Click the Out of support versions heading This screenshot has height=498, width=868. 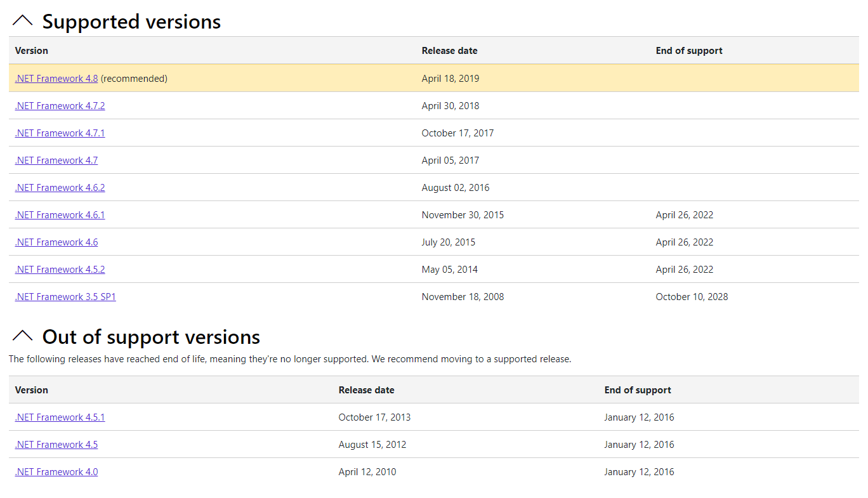tap(151, 336)
